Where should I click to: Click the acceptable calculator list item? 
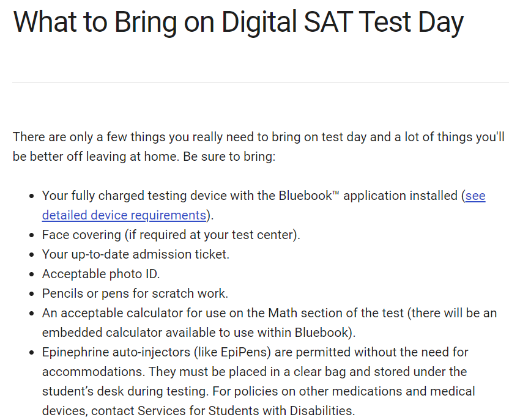269,323
